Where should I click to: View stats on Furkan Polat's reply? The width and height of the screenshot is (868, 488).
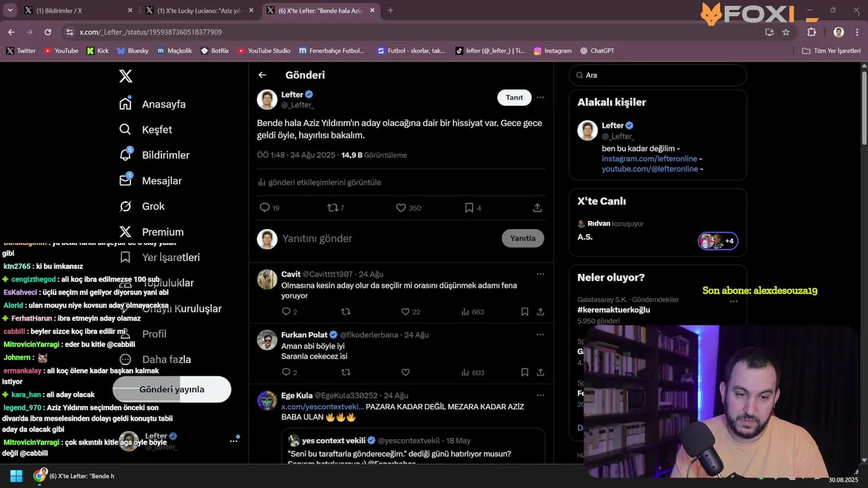pos(473,372)
